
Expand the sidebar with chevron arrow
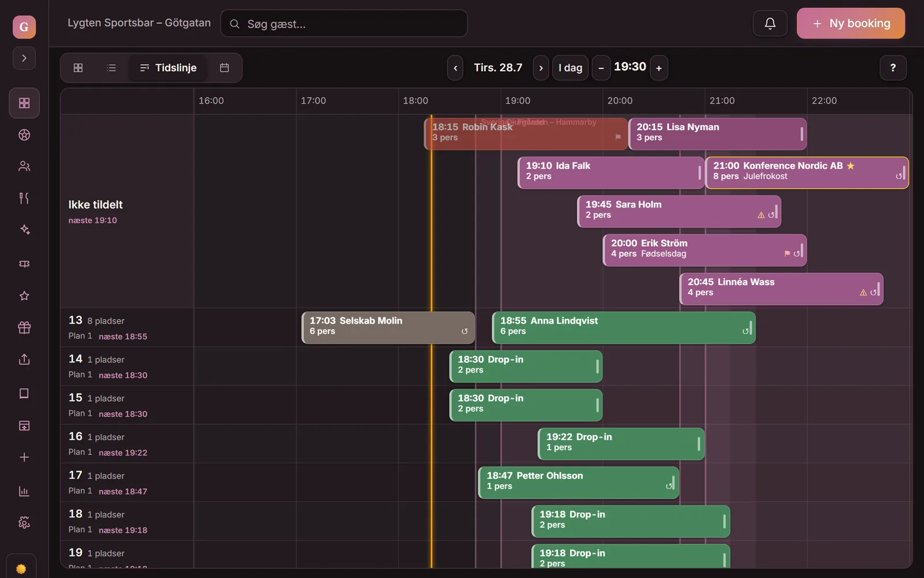click(24, 58)
